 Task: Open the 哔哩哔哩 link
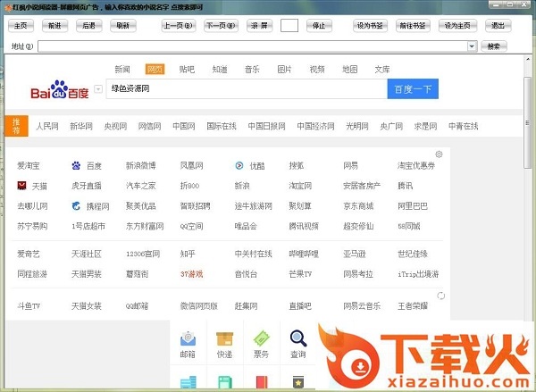click(304, 254)
